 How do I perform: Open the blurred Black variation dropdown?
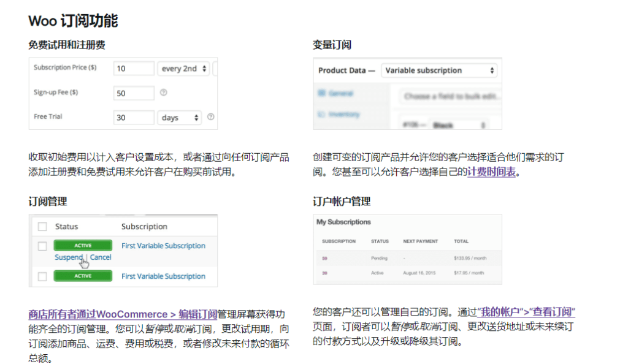tap(459, 125)
